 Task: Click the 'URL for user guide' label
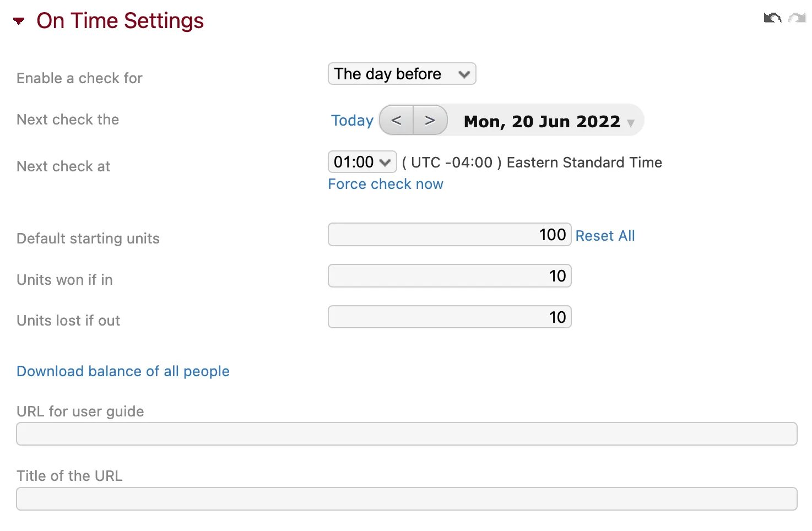point(80,411)
